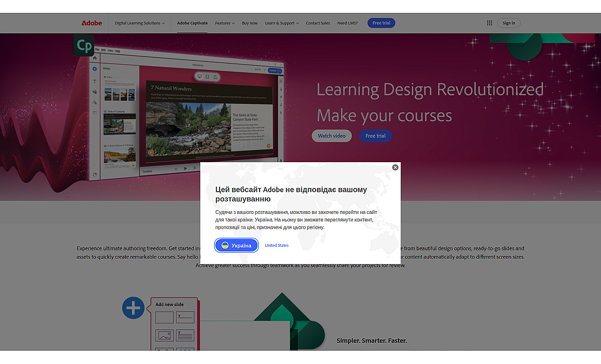Select the 02 Table of Contents slide thumbnail
This screenshot has height=364, width=601.
(120, 124)
